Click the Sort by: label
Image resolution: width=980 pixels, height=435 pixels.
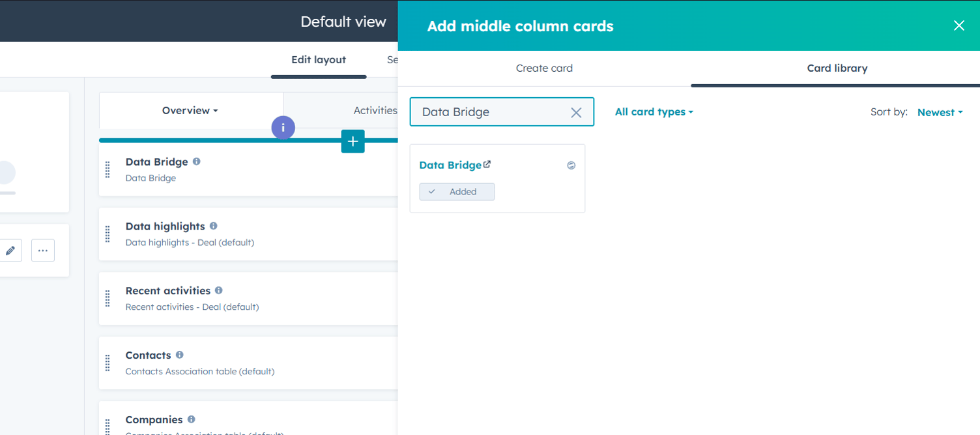889,112
